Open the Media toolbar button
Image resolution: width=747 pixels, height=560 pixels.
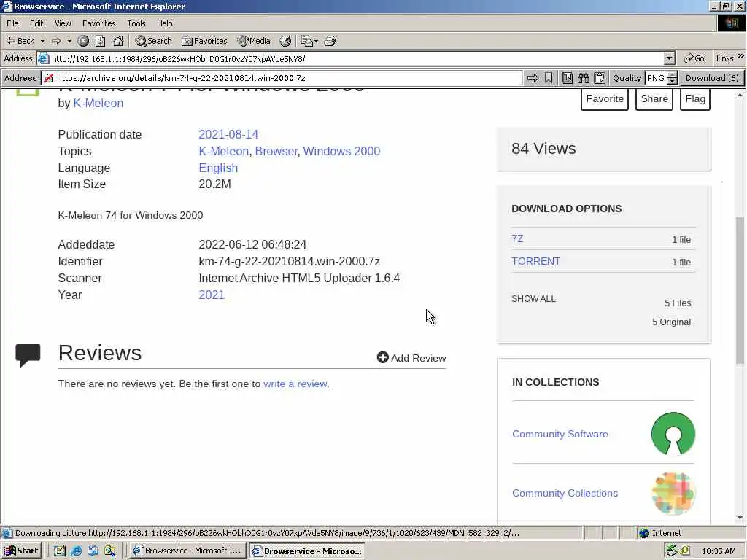coord(254,41)
